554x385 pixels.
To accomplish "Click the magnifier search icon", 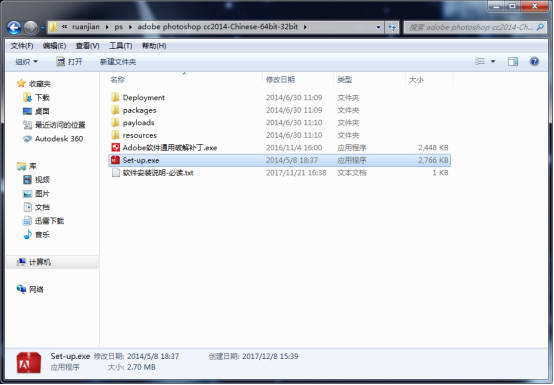I will click(540, 27).
